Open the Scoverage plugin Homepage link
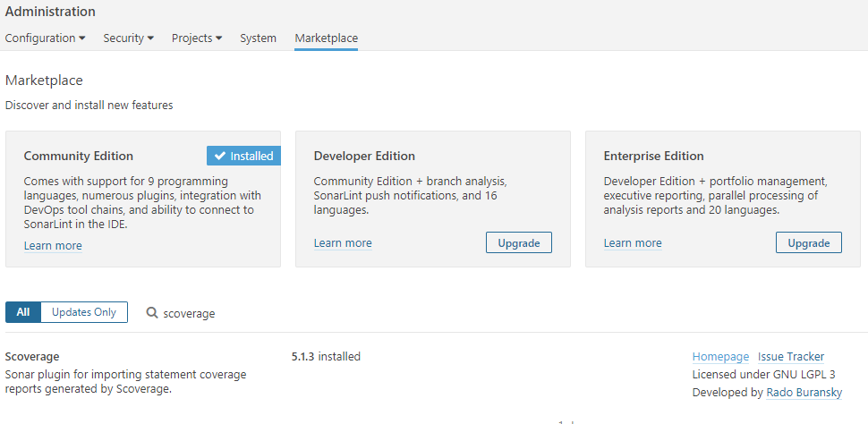The image size is (868, 424). 720,357
